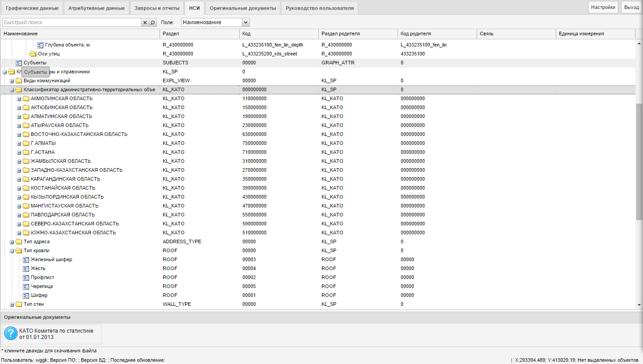
Task: Click the Оси улиц folder icon
Action: [33, 54]
